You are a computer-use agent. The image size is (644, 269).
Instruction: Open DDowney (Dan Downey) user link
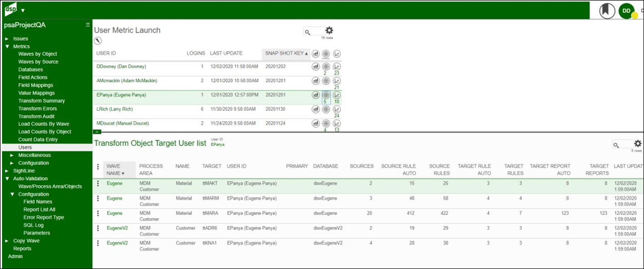(121, 67)
